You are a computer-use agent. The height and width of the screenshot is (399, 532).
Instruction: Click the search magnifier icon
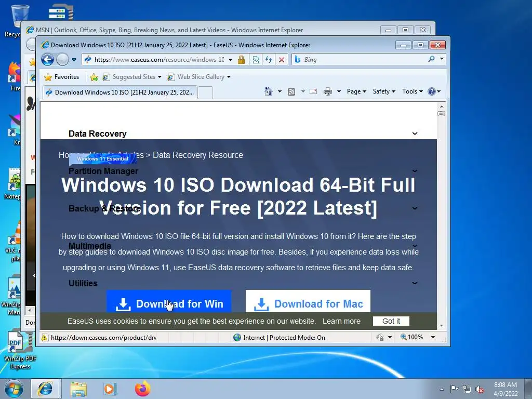point(431,59)
